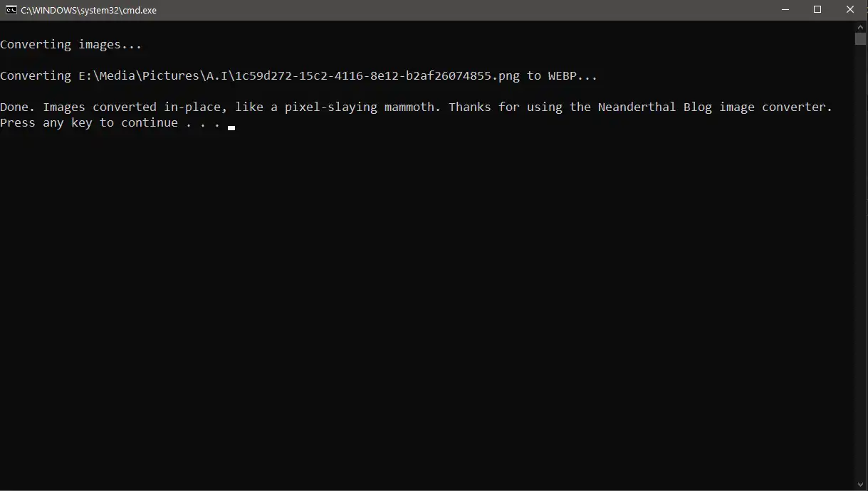The width and height of the screenshot is (868, 491).
Task: Click the E:\Media\Pictures\A.I path text
Action: pos(153,75)
